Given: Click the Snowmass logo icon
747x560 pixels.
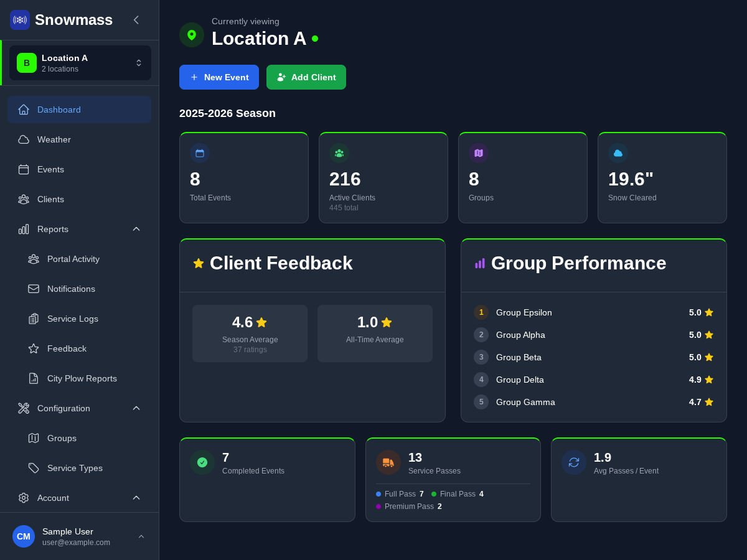Looking at the screenshot, I should click(20, 20).
